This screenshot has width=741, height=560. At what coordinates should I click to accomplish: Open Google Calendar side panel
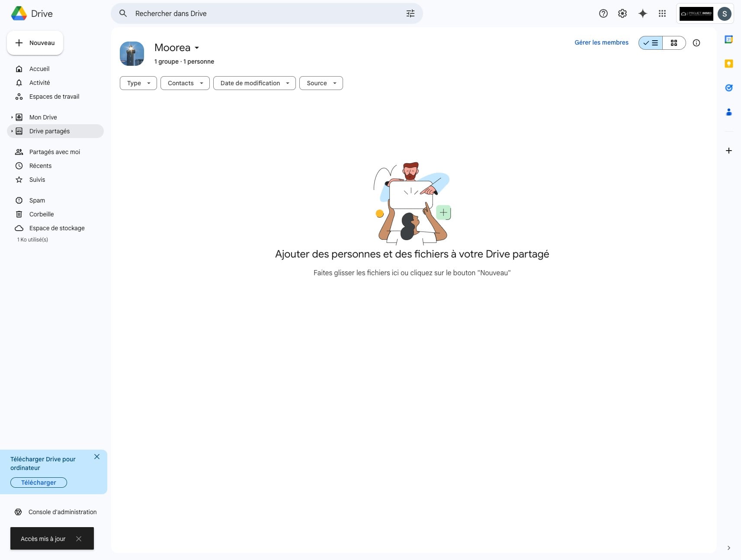pos(728,39)
